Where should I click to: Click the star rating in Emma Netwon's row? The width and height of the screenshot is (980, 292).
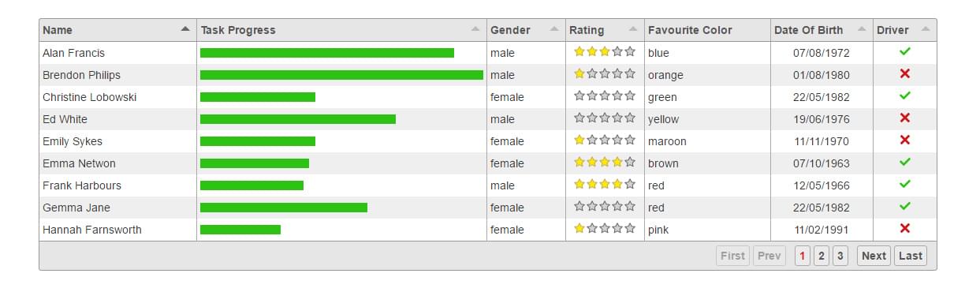[605, 163]
